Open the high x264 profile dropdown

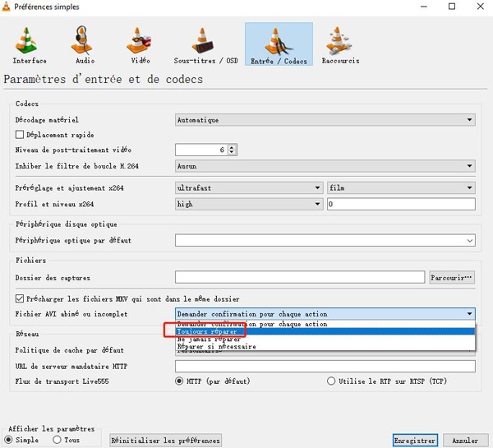[249, 204]
